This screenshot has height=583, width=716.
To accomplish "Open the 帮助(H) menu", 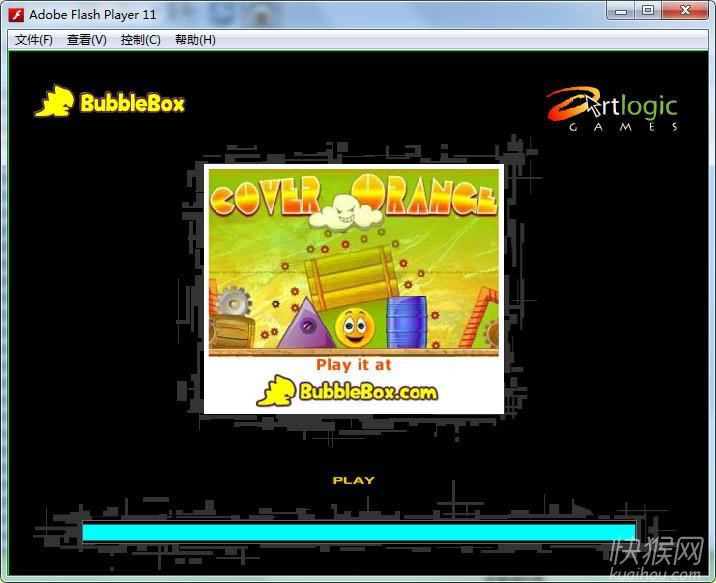I will 195,40.
